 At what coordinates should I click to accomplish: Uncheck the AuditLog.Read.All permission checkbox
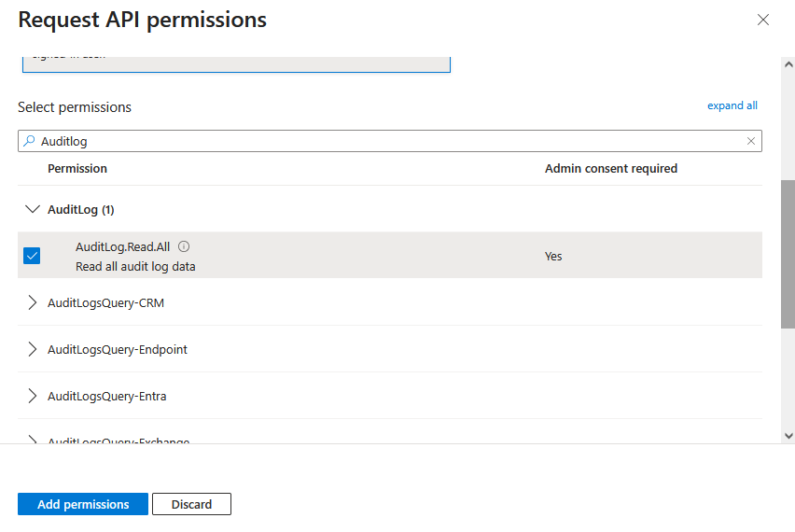tap(32, 256)
